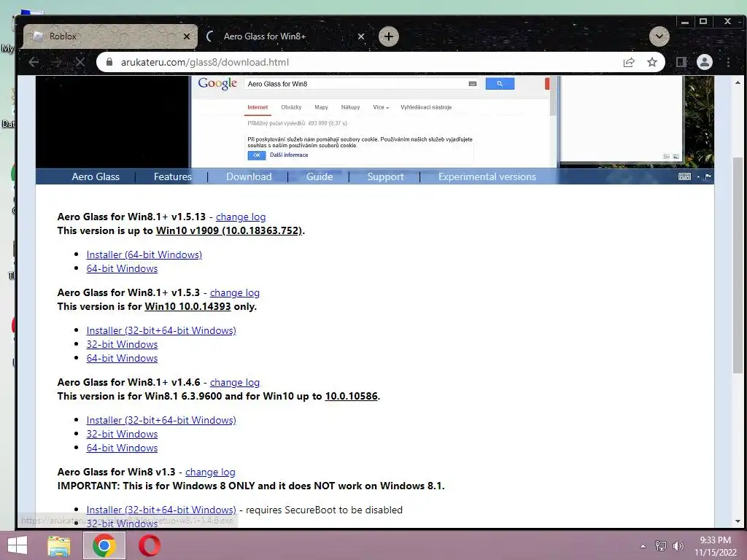Click the volume speaker tray icon
This screenshot has height=560, width=747.
pyautogui.click(x=678, y=545)
